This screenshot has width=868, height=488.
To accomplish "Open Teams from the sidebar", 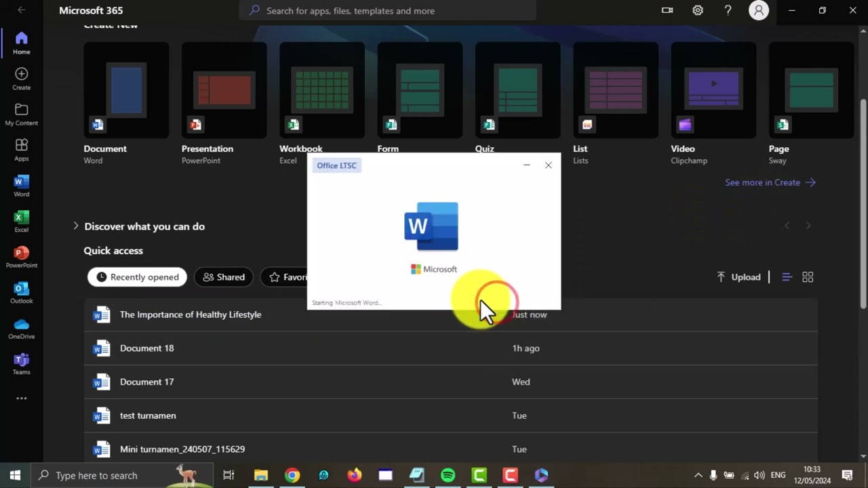I will [x=21, y=364].
